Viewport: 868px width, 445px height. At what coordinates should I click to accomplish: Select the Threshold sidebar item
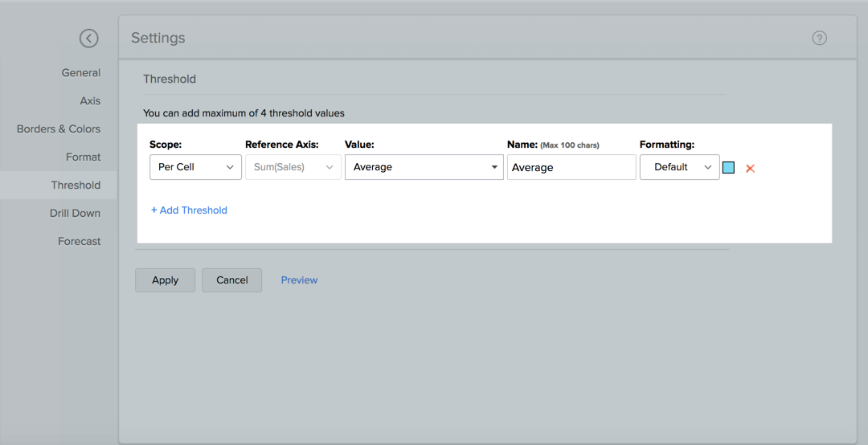[76, 185]
